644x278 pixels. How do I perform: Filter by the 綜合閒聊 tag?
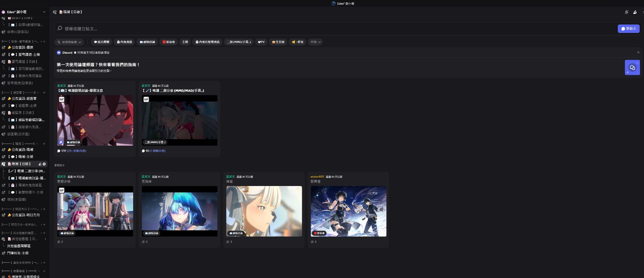pyautogui.click(x=101, y=42)
